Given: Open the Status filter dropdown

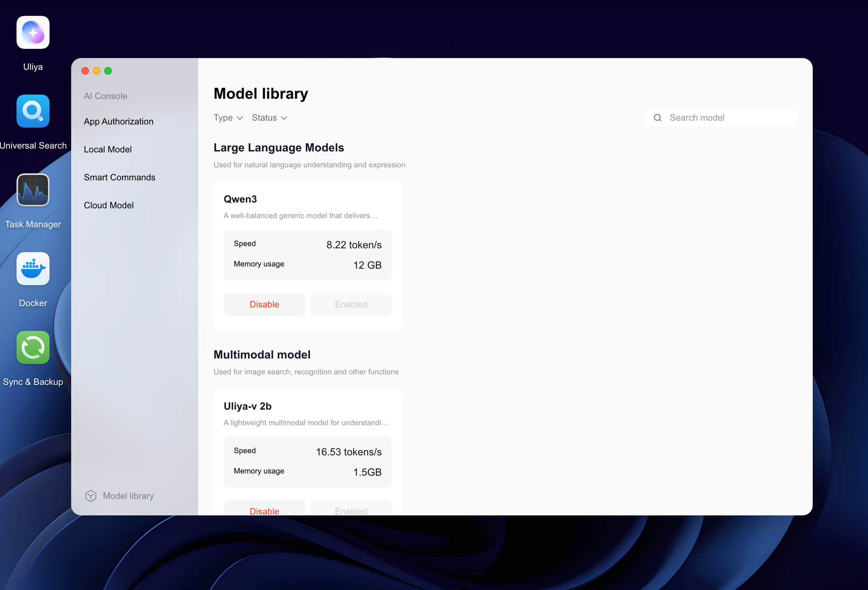Looking at the screenshot, I should tap(269, 118).
